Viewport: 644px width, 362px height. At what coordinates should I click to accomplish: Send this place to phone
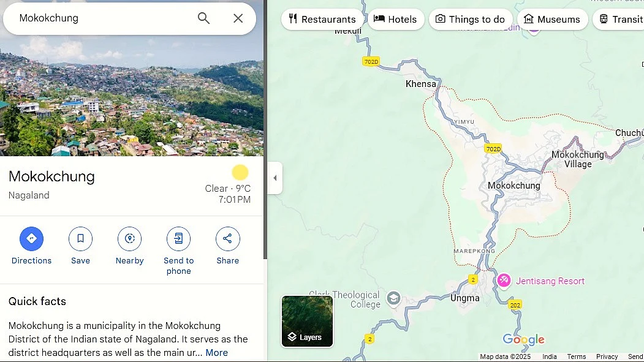pos(178,239)
